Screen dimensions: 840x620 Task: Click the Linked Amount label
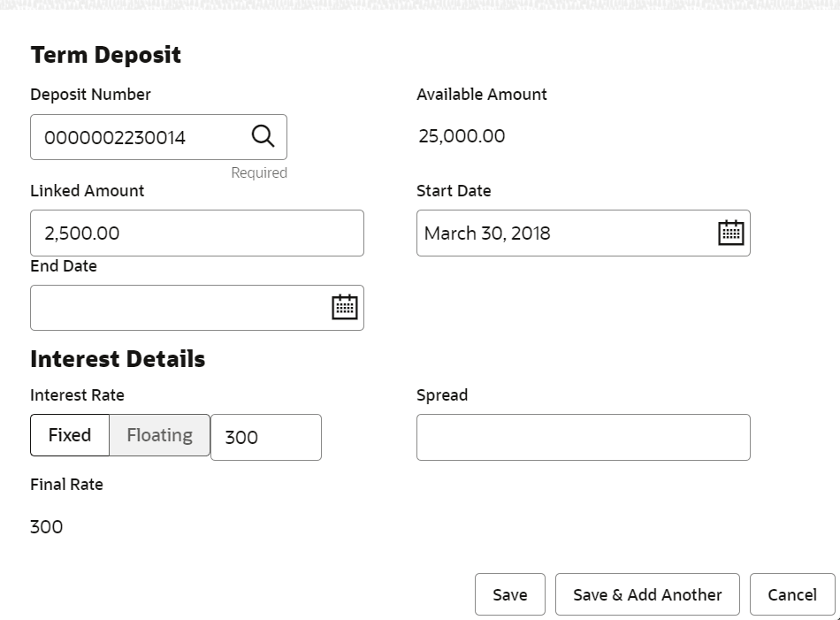(87, 190)
